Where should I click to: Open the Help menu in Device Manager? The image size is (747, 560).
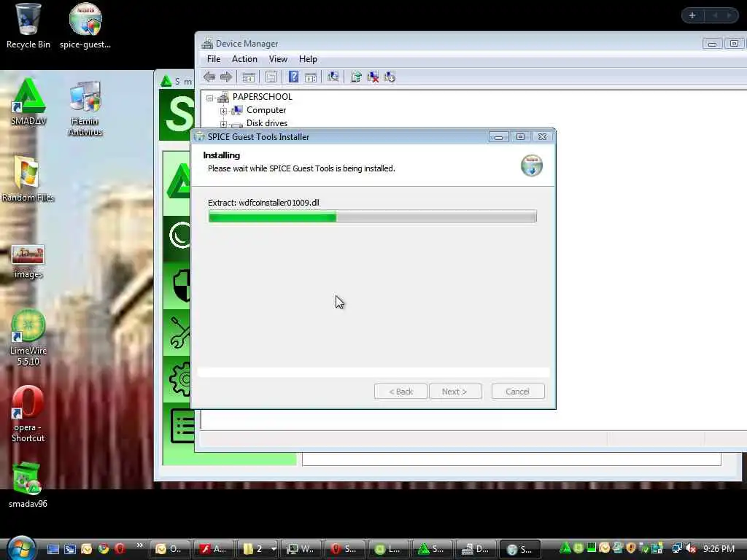308,59
